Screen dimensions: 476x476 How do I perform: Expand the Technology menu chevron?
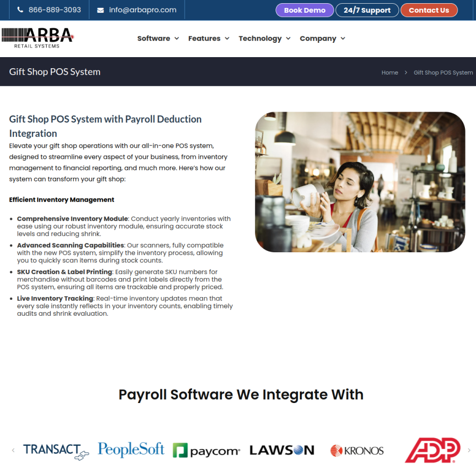(x=288, y=39)
